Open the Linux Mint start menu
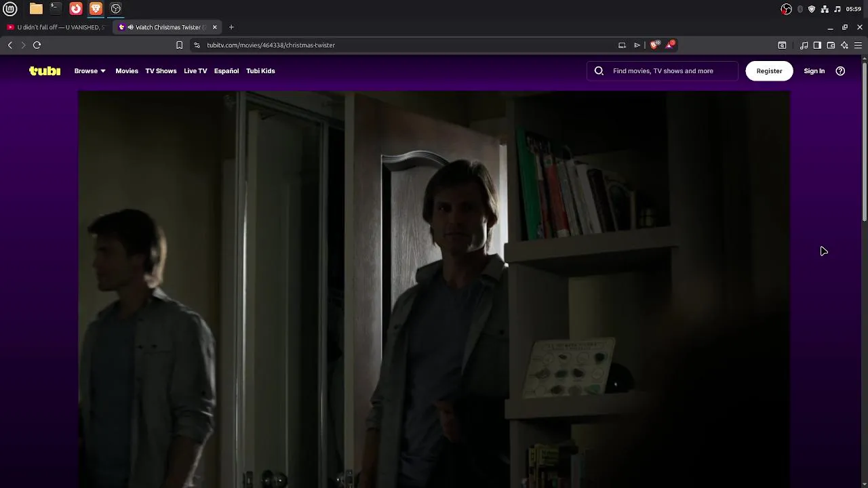This screenshot has height=488, width=868. pyautogui.click(x=10, y=9)
